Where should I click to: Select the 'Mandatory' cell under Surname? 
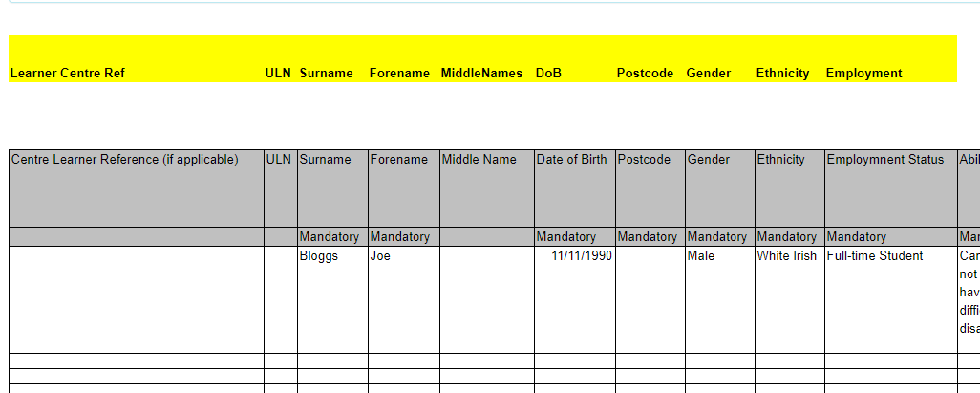tap(331, 237)
